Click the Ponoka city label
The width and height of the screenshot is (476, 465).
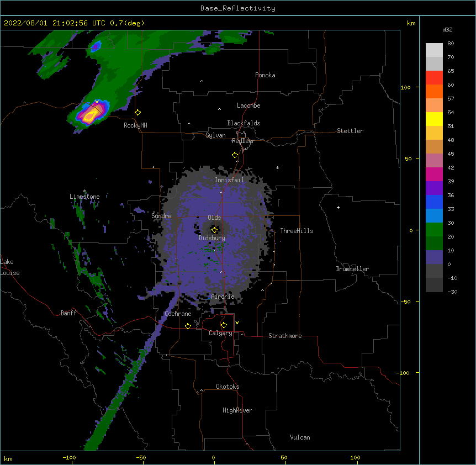(265, 75)
